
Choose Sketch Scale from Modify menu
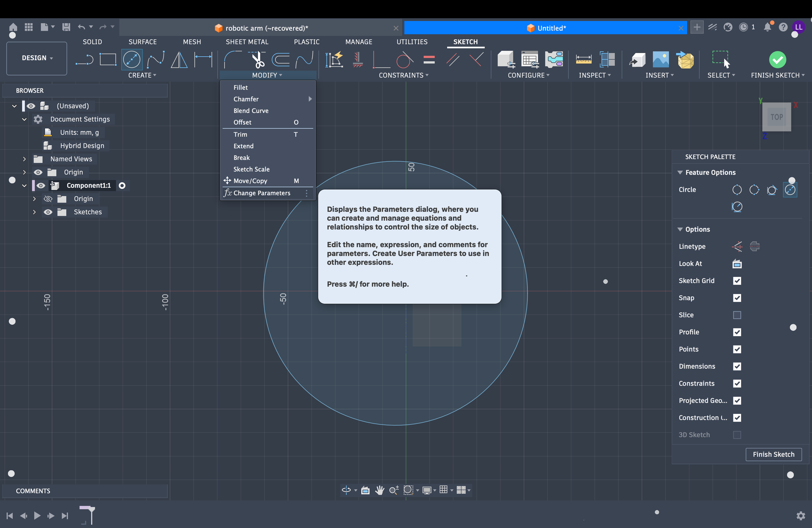click(268, 169)
